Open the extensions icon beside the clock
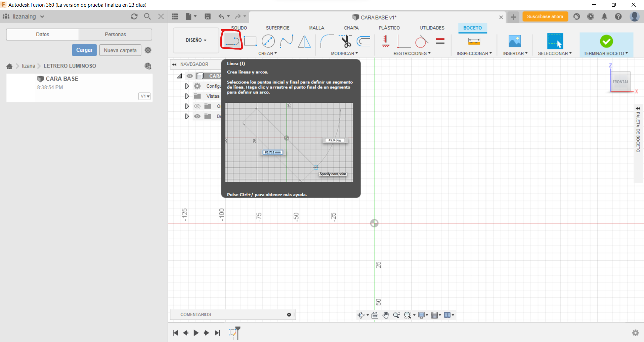 tap(577, 16)
